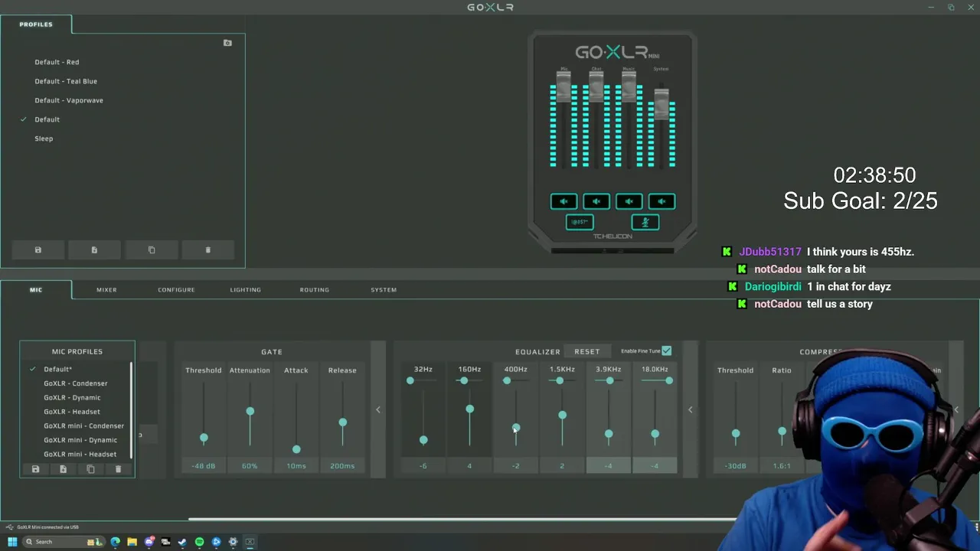Collapse the Equalizer section with its arrow
Image resolution: width=980 pixels, height=551 pixels.
click(690, 409)
